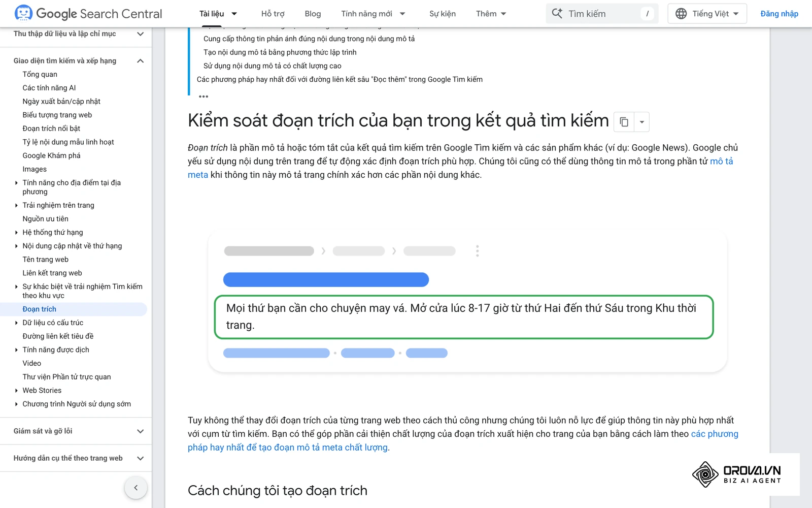The width and height of the screenshot is (812, 508).
Task: Expand Trải nghiệm trên trang item
Action: (x=16, y=205)
